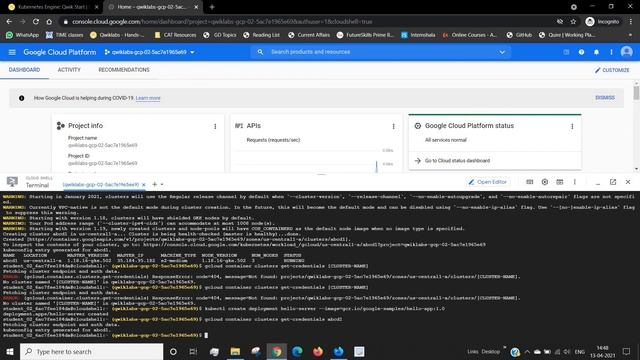This screenshot has width=640, height=360.
Task: Open the Google Cloud Platform status card menu
Action: 572,127
